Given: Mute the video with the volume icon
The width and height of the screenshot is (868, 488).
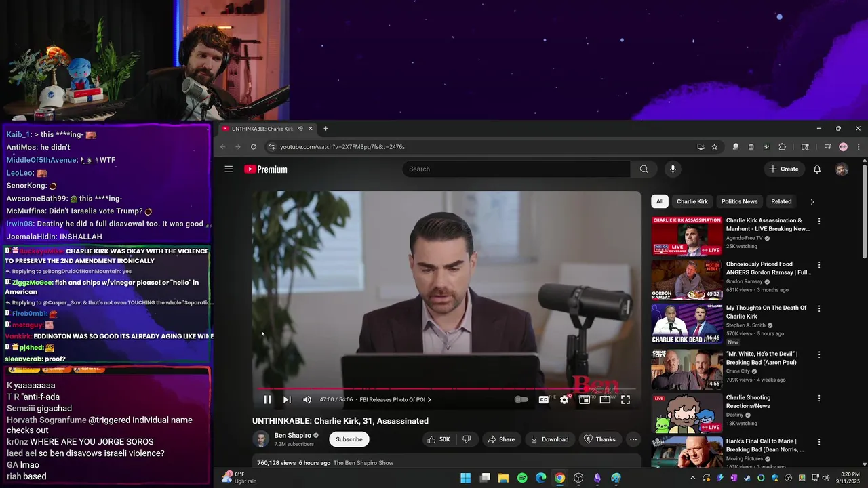Looking at the screenshot, I should coord(307,400).
